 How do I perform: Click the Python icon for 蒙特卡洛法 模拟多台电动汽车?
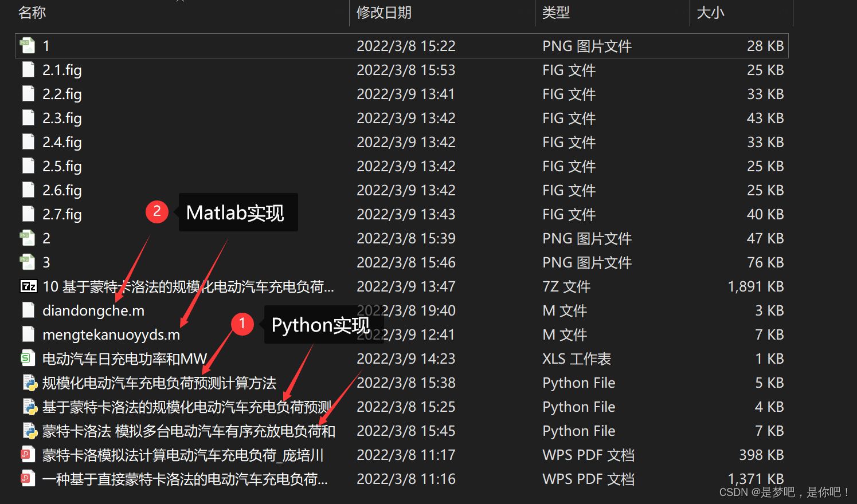[29, 431]
